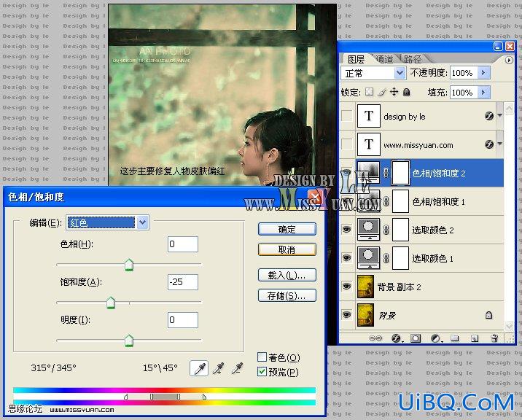Open the layers panel options menu arrow
The height and width of the screenshot is (420, 522).
tap(509, 61)
